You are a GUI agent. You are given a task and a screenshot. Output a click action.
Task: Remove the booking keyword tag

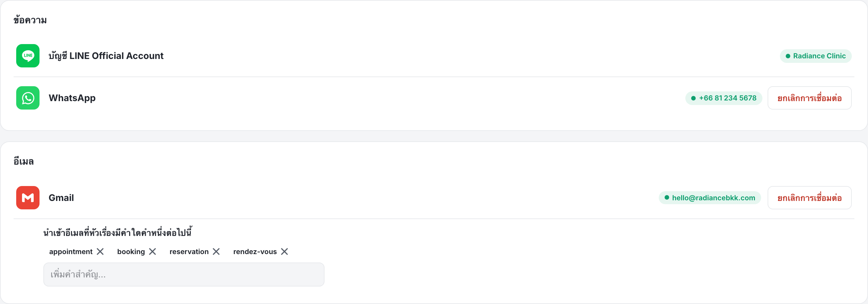(152, 251)
